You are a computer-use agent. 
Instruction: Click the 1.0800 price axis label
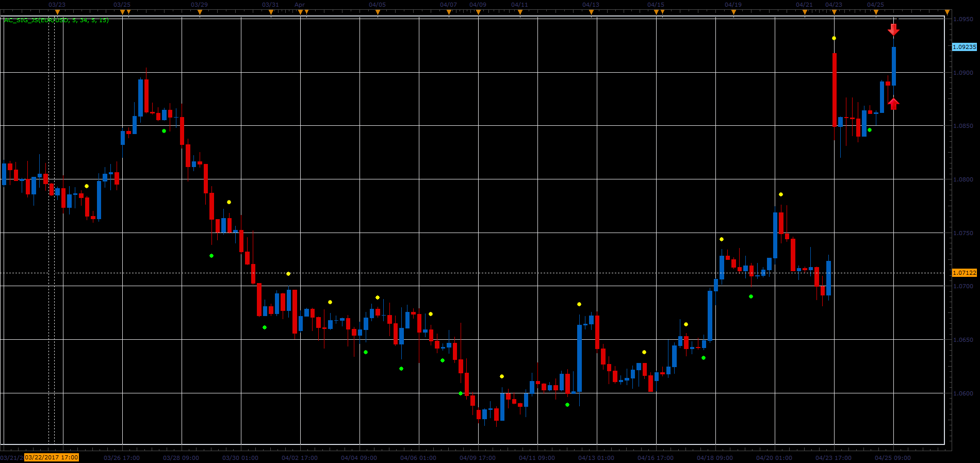click(x=963, y=179)
